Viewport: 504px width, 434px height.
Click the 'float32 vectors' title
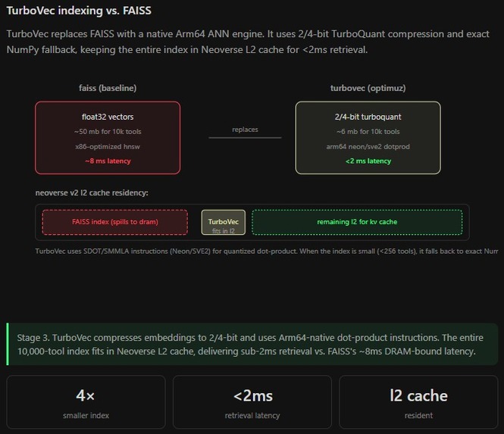108,117
